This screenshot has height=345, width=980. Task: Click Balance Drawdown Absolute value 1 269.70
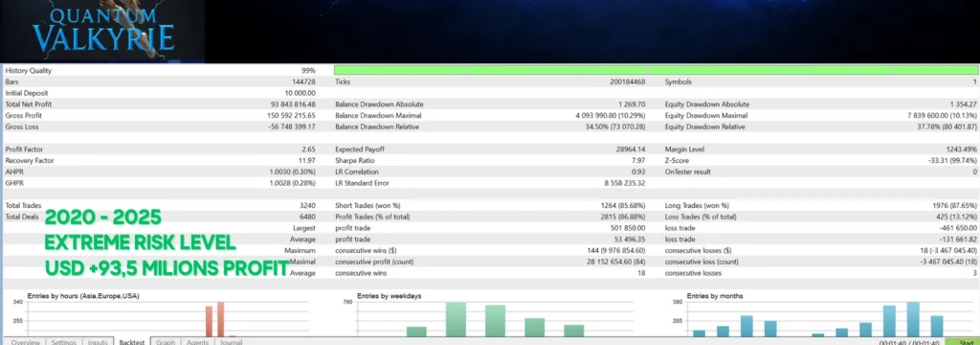[x=632, y=104]
